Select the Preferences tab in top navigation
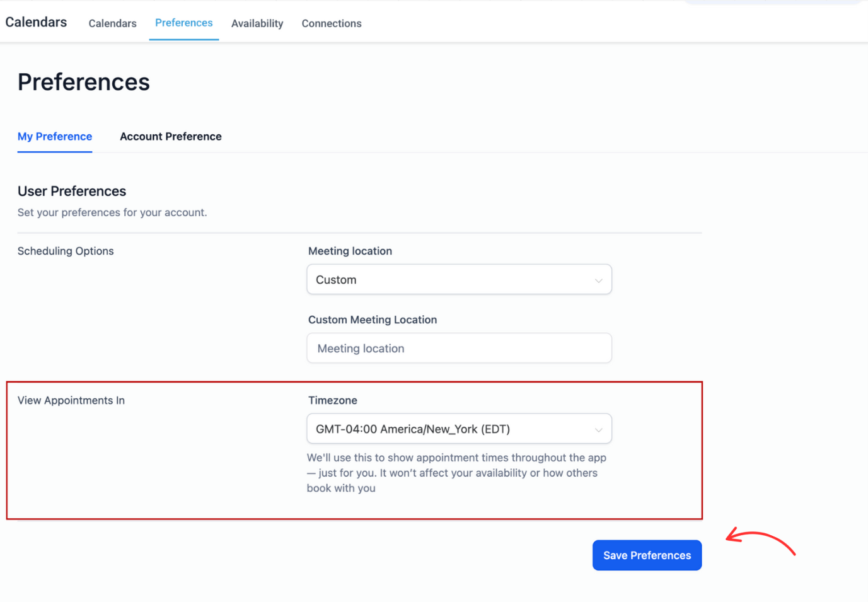This screenshot has width=868, height=602. coord(183,23)
